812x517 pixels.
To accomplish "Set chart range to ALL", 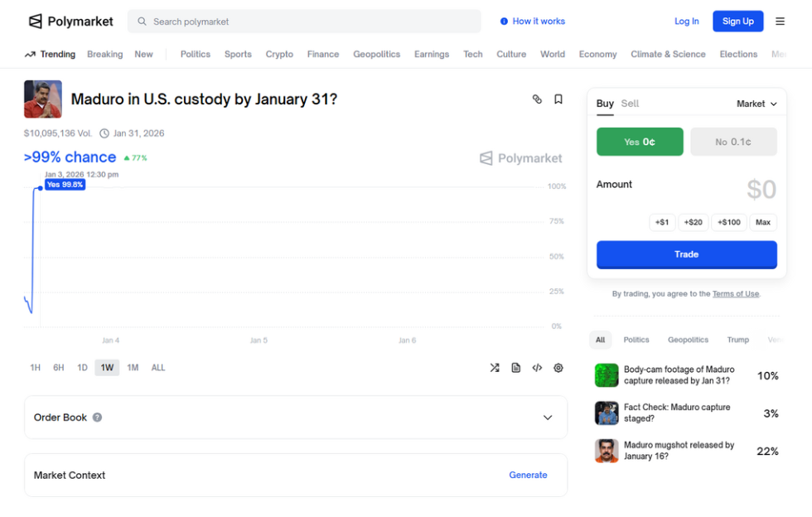I will pyautogui.click(x=158, y=367).
